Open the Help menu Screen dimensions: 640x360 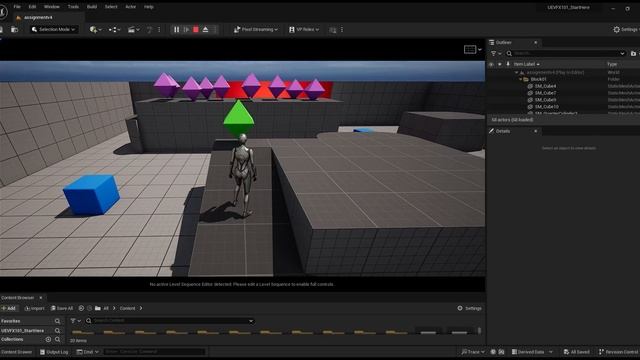tap(149, 7)
